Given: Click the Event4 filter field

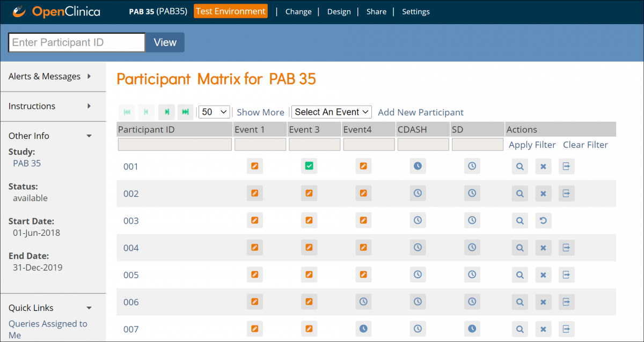Looking at the screenshot, I should point(369,145).
